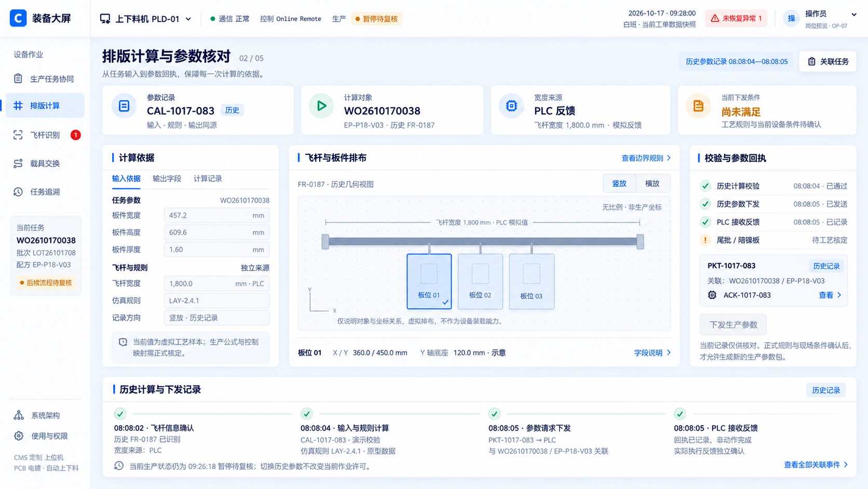Select 排版计算 in the sidebar
Viewport: 868px width, 489px height.
click(x=45, y=105)
